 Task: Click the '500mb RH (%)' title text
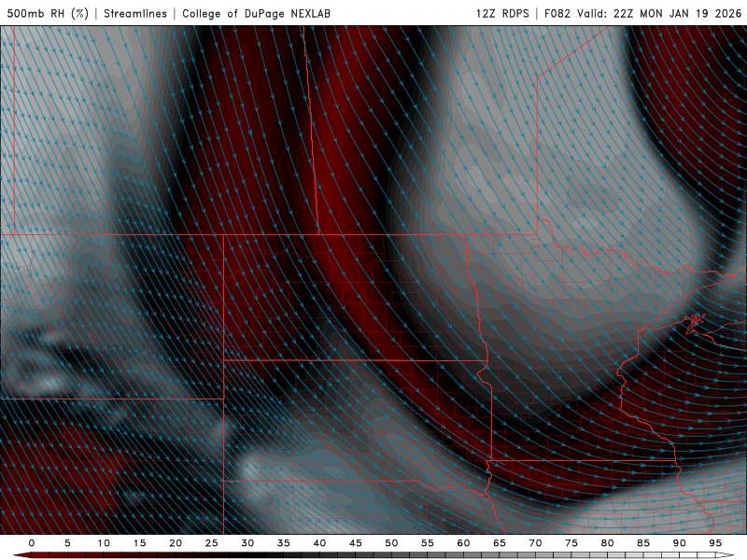48,13
